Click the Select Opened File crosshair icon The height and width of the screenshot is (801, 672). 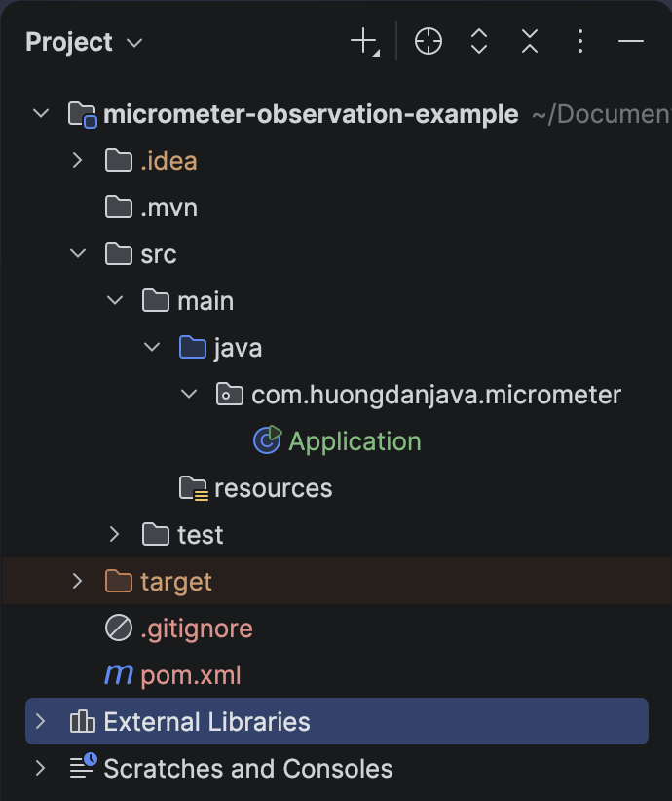(x=429, y=42)
